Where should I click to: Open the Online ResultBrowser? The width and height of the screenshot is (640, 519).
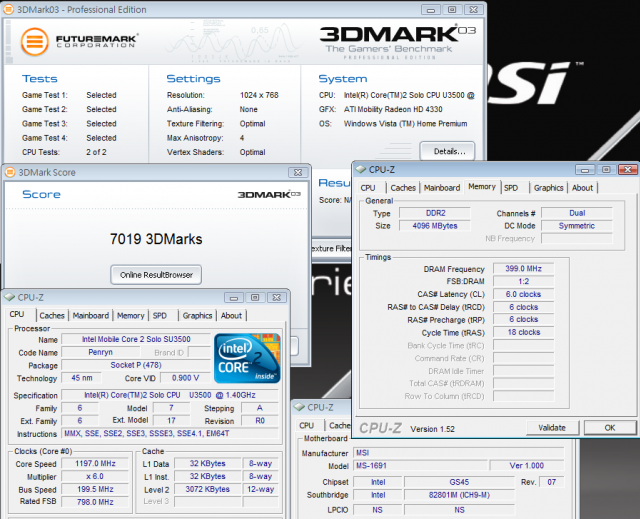click(156, 275)
